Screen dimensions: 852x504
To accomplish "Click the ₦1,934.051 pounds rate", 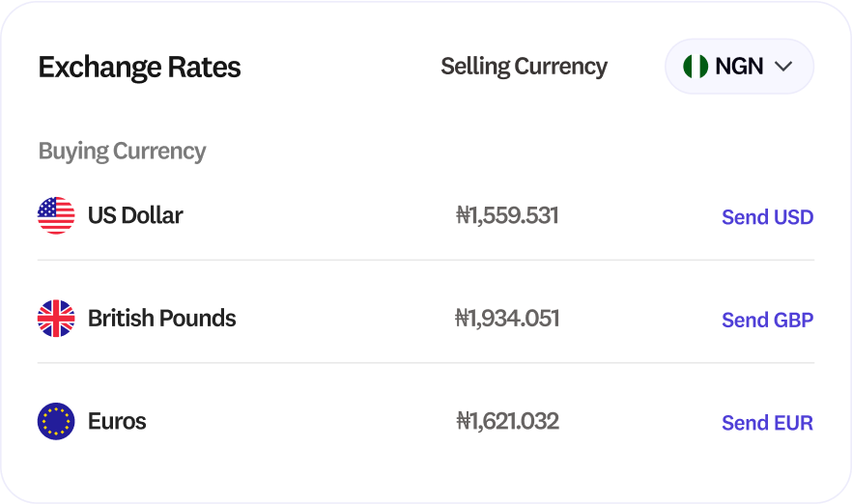I will click(x=507, y=319).
